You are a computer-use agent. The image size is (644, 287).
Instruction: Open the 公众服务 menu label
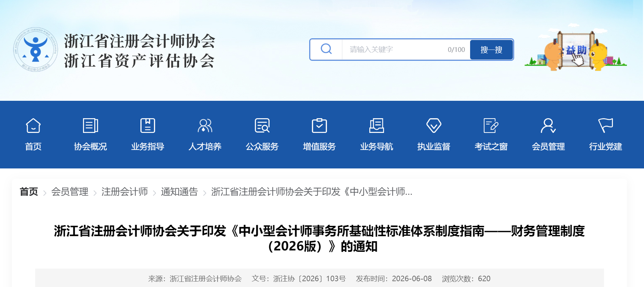(x=262, y=147)
